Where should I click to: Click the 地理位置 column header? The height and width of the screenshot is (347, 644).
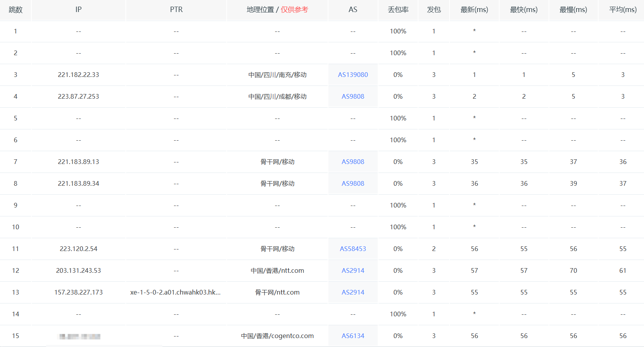[260, 10]
